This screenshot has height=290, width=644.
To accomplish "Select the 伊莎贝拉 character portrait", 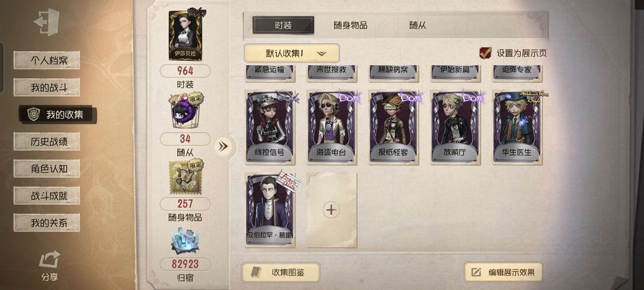I will coord(185,35).
